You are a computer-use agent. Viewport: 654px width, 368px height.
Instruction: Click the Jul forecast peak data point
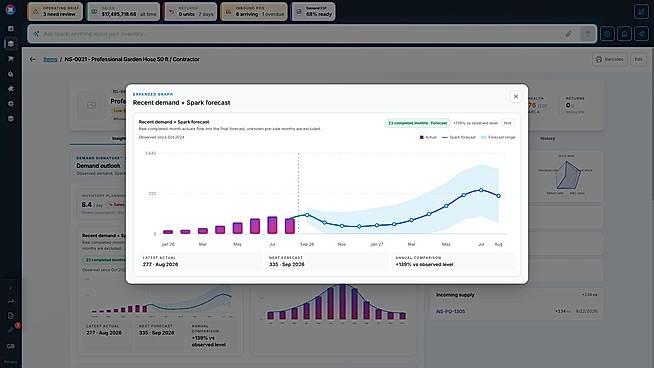point(481,190)
